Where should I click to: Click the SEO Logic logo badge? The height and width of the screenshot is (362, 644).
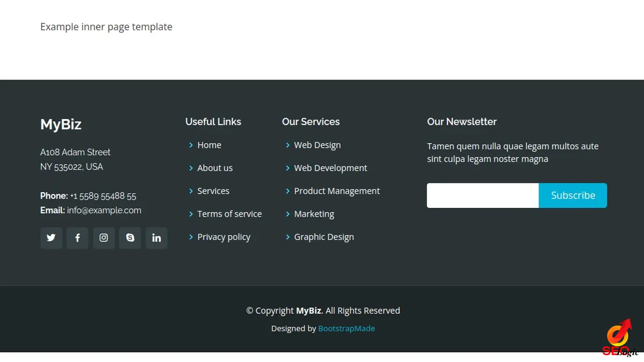click(x=620, y=338)
